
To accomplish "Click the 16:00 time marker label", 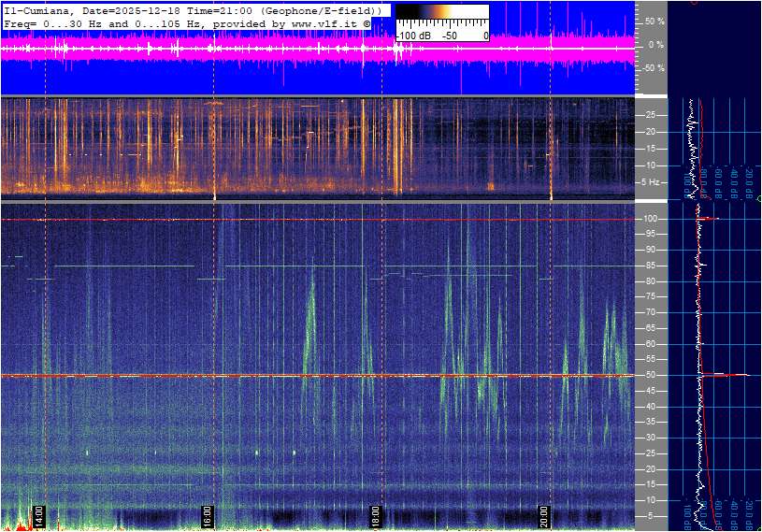I will pyautogui.click(x=208, y=517).
